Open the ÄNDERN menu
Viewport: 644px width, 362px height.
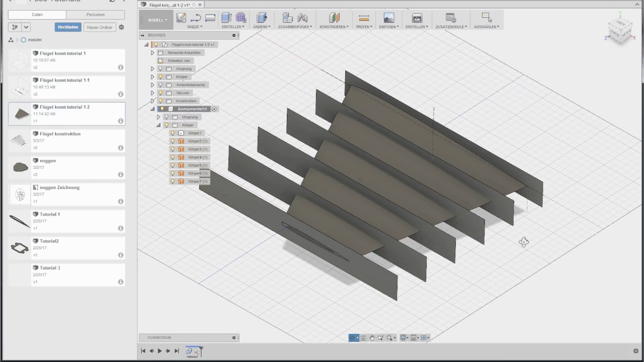(262, 27)
